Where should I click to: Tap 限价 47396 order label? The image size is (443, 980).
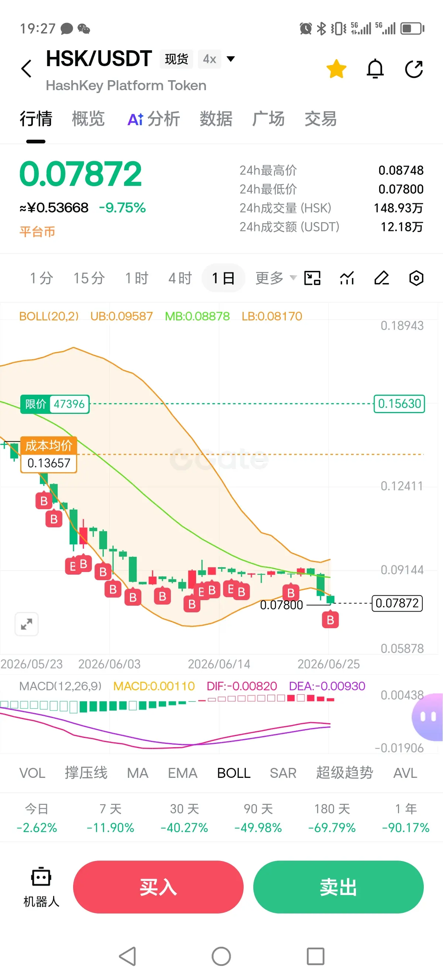(x=55, y=404)
